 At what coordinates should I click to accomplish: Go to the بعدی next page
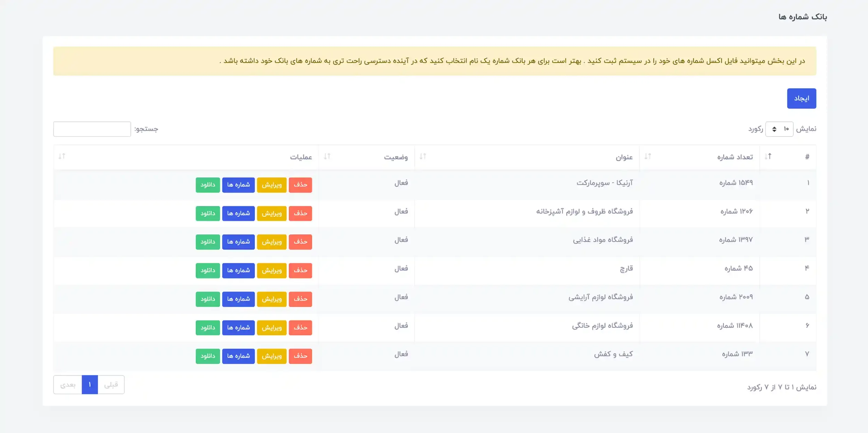68,385
